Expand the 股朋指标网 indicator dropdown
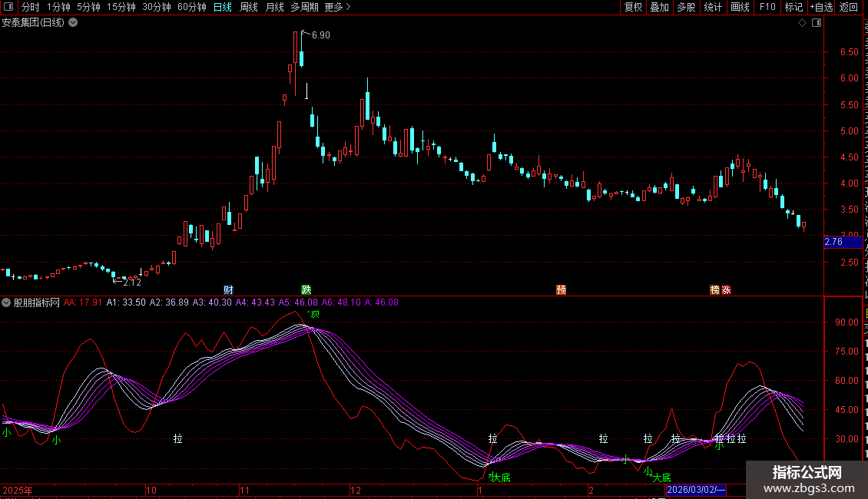 pos(6,302)
